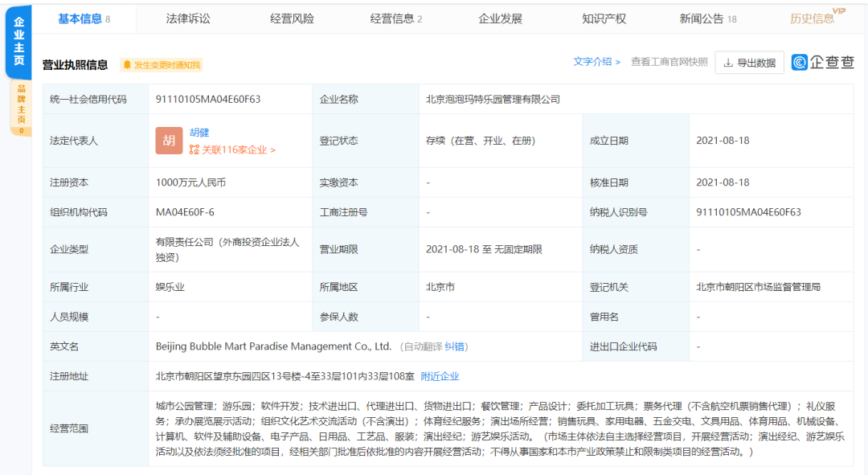868x475 pixels.
Task: View the 知识产权 tab
Action: pyautogui.click(x=604, y=18)
